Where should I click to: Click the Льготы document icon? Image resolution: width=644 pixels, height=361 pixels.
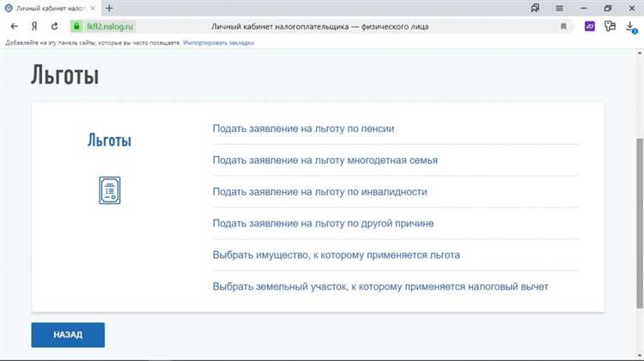(110, 190)
